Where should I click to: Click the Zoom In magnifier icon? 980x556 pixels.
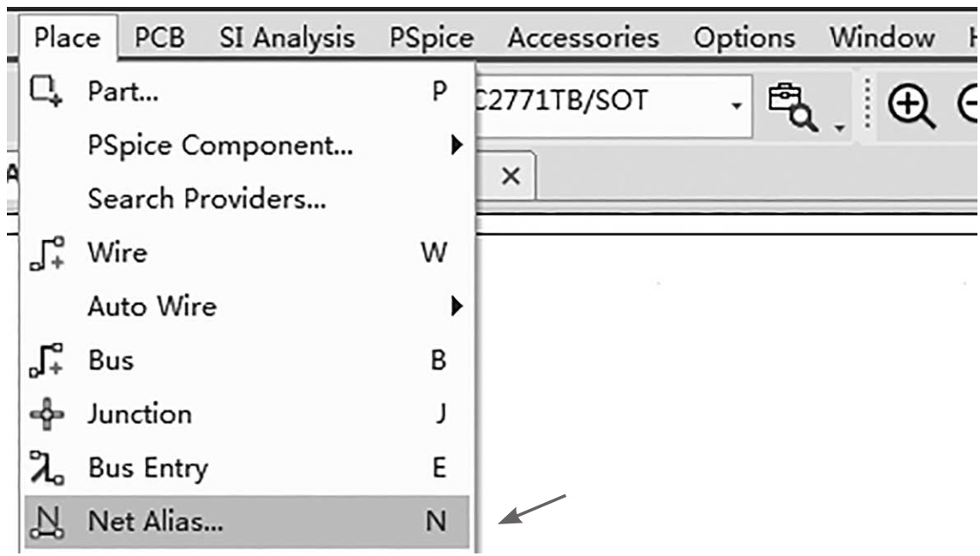(x=911, y=107)
